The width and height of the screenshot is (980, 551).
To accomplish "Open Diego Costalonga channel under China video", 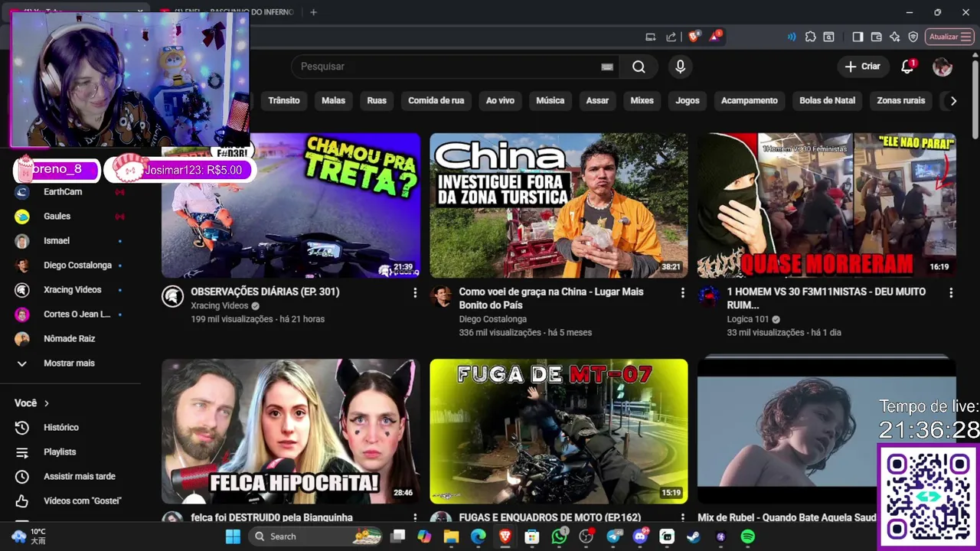I will [492, 319].
